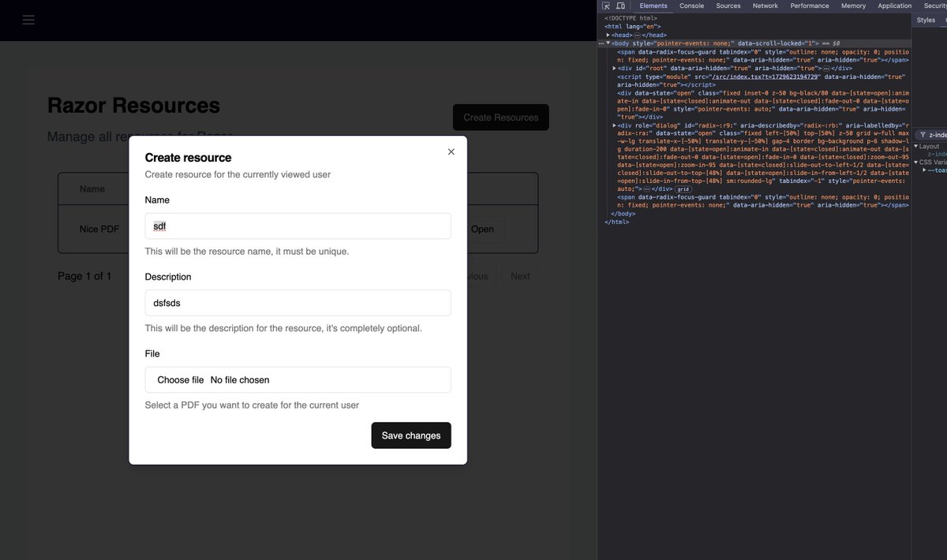Click the Choose file button
The width and height of the screenshot is (947, 560).
coord(180,379)
